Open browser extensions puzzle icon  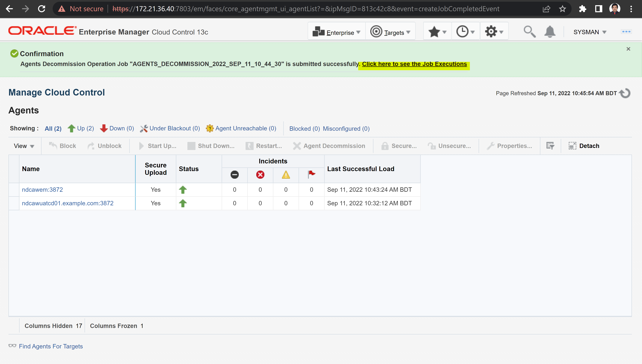tap(582, 9)
